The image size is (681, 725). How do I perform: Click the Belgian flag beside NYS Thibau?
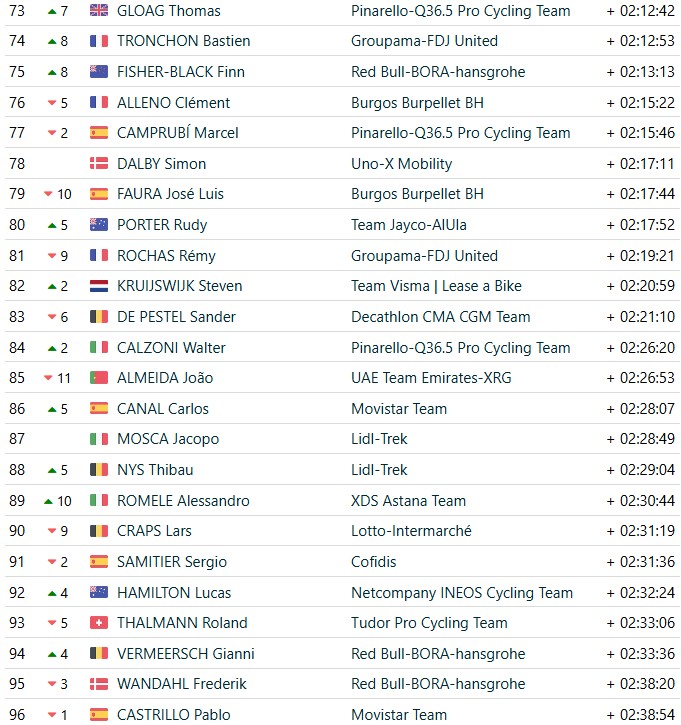[x=98, y=470]
